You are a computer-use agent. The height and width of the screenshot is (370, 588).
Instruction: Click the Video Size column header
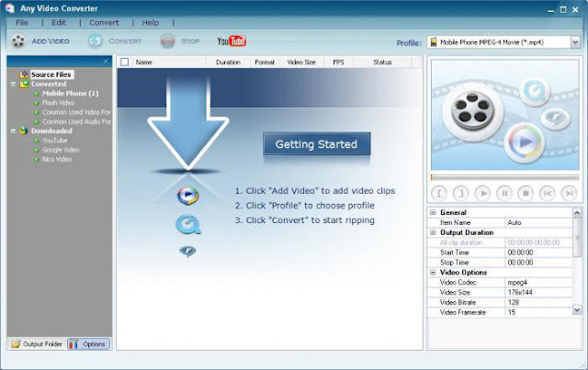pos(301,62)
